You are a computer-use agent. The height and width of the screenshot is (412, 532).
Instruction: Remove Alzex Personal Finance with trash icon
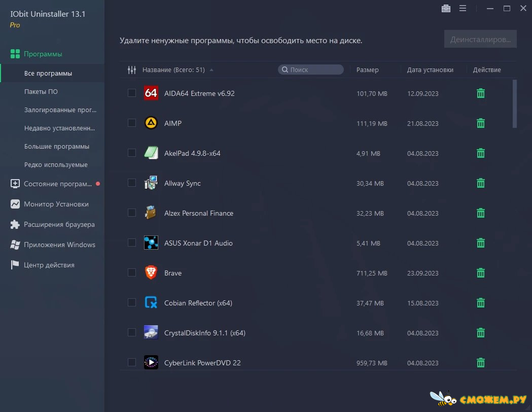480,213
